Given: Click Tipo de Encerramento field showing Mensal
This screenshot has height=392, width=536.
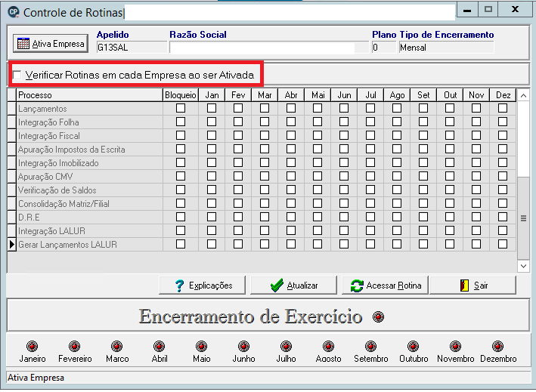Looking at the screenshot, I should pyautogui.click(x=446, y=48).
